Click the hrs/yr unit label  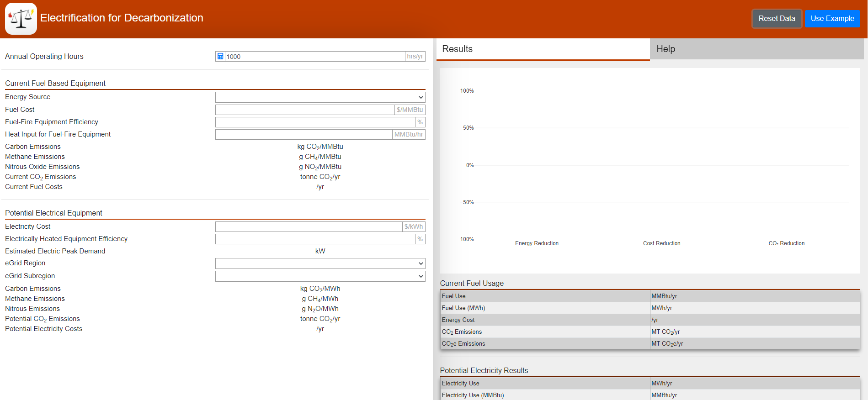[x=415, y=56]
